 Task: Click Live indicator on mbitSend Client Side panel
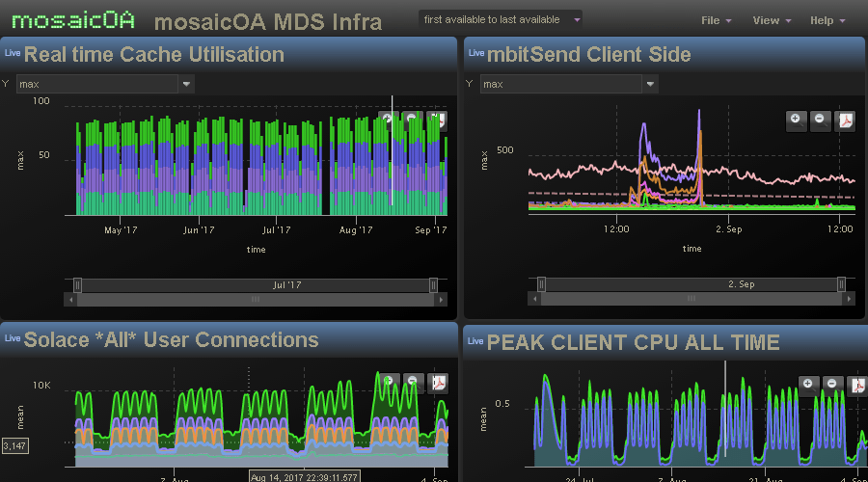pyautogui.click(x=476, y=53)
